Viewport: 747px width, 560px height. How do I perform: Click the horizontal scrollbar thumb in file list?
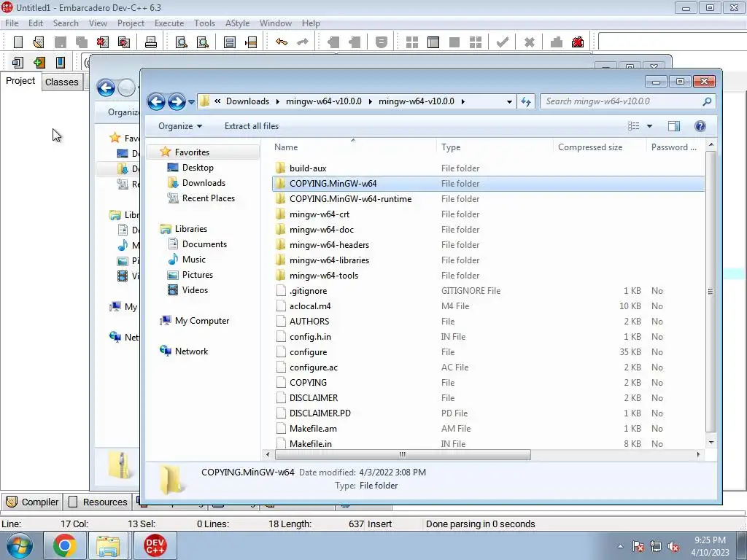[401, 455]
